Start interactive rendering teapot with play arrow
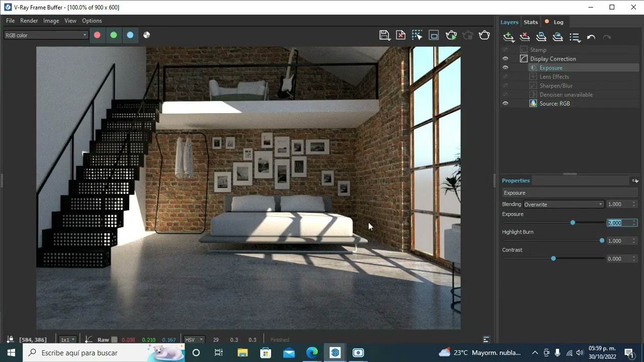The image size is (644, 362). (x=451, y=35)
